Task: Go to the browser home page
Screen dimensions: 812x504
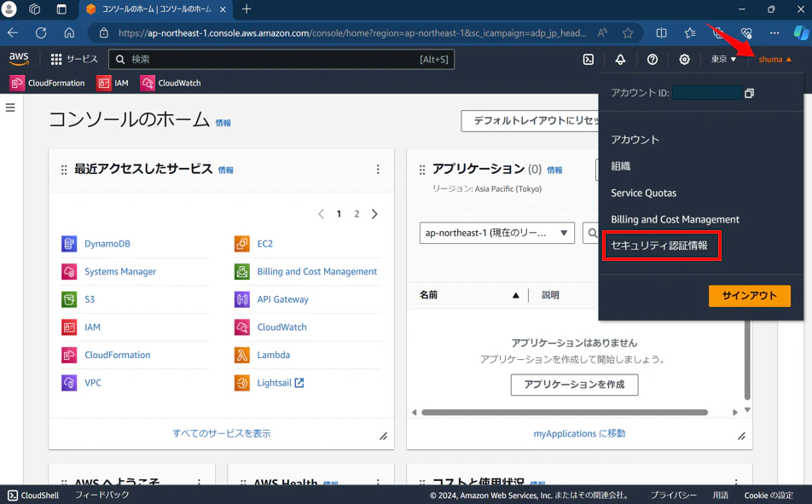Action: click(x=69, y=33)
